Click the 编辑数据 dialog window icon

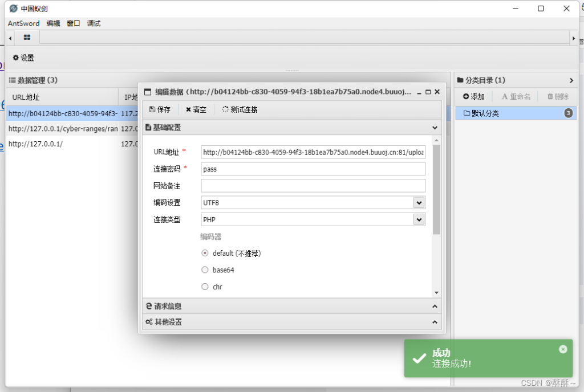148,92
